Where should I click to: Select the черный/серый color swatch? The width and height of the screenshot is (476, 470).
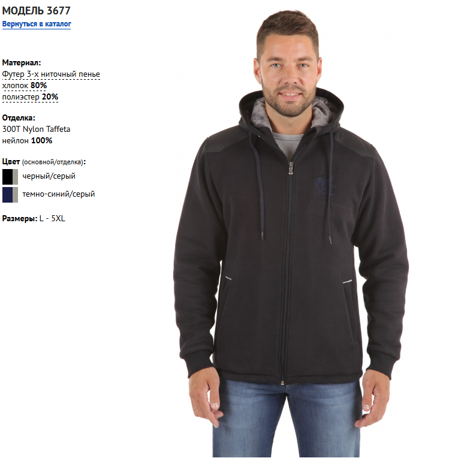pos(10,177)
